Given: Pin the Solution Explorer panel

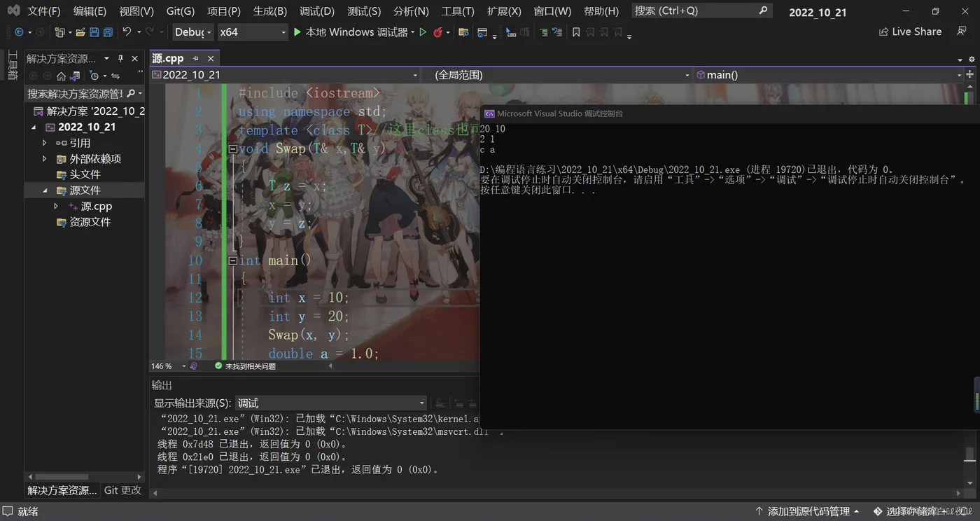Looking at the screenshot, I should (120, 59).
